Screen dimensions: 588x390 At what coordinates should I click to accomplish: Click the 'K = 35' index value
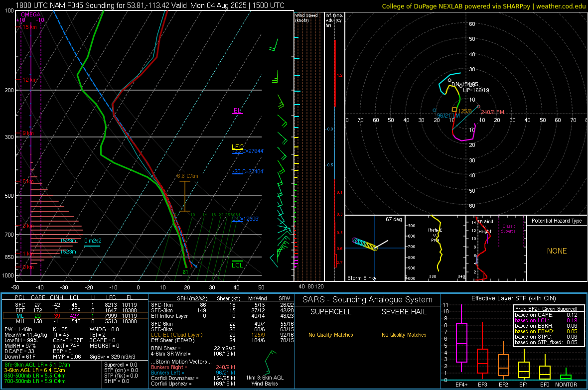click(60, 329)
